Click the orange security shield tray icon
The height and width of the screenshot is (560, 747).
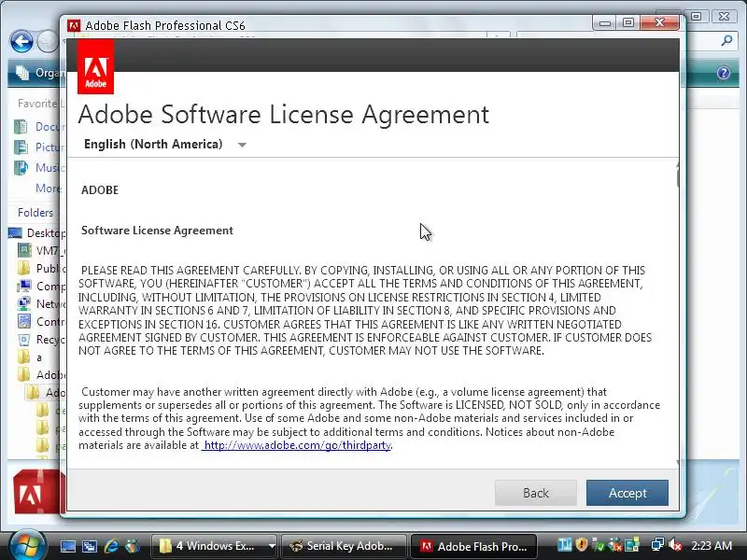tap(581, 544)
